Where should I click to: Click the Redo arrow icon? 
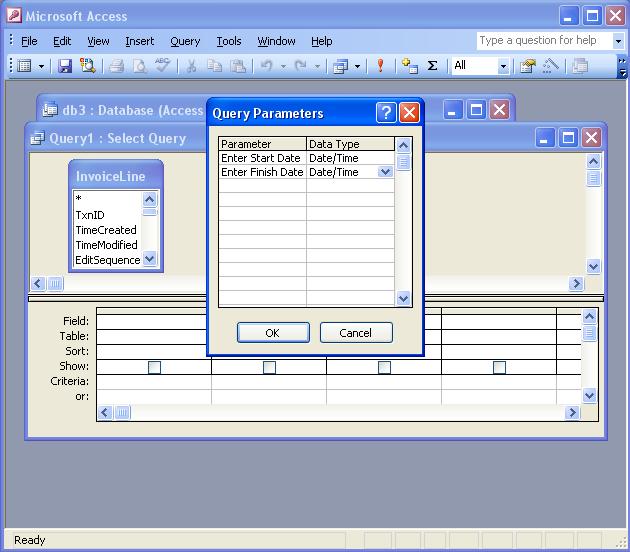pos(301,65)
